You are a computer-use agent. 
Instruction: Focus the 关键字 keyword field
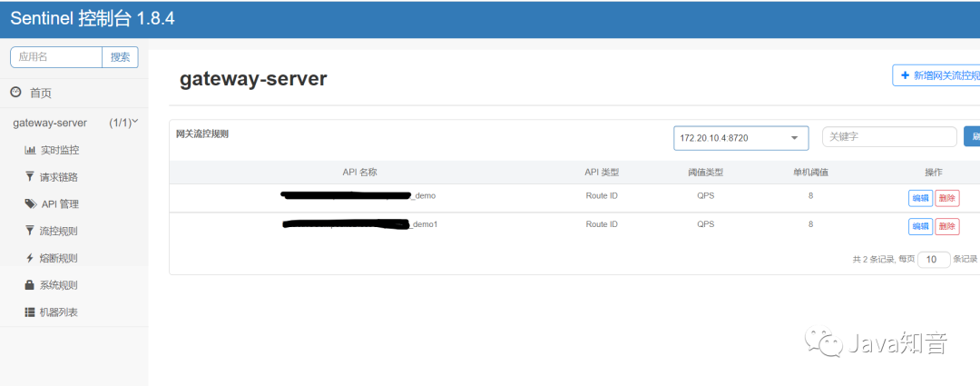tap(889, 136)
